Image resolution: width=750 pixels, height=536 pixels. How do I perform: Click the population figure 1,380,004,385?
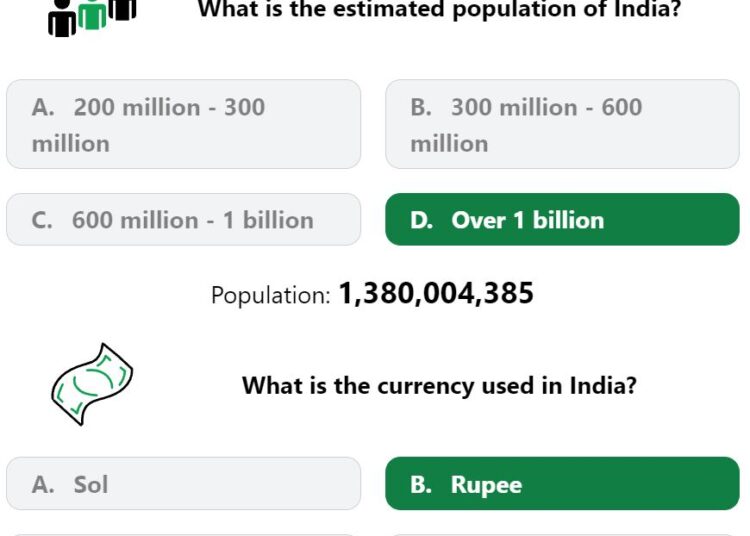436,293
